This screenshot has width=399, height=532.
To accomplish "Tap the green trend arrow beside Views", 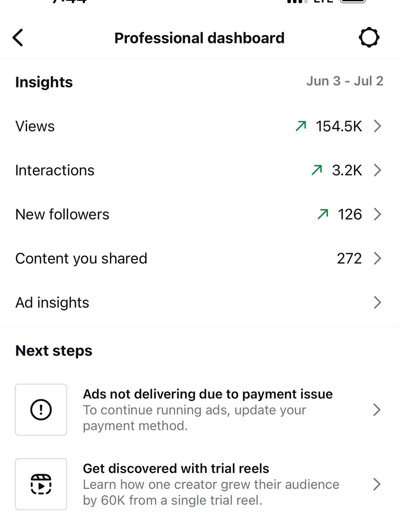I will [x=301, y=126].
